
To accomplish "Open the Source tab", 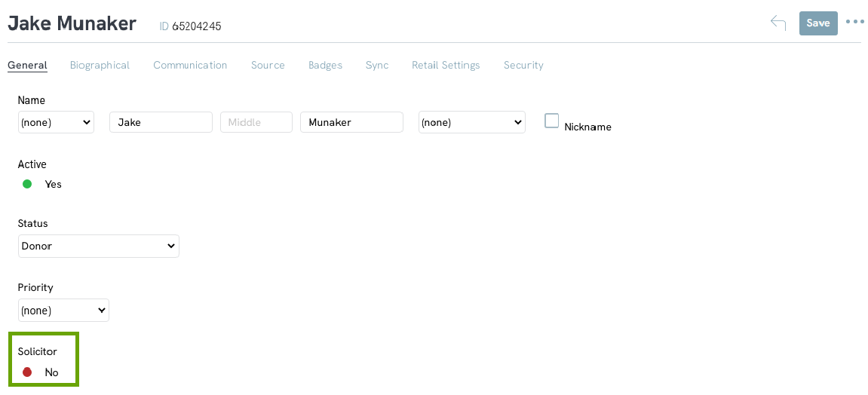I will [268, 66].
